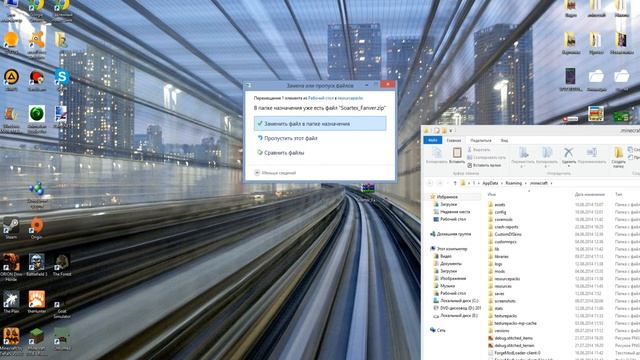
Task: Select Favorites in Explorer navigation pane
Action: point(447,197)
